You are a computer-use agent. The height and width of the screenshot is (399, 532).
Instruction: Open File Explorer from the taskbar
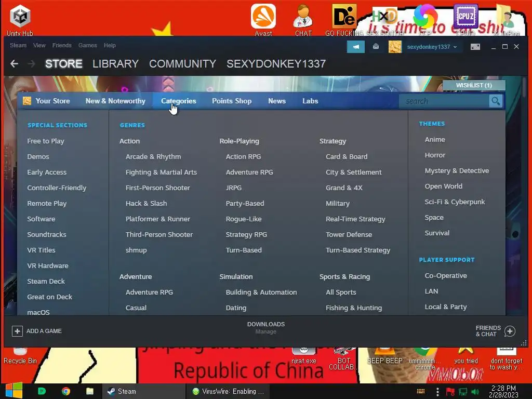(90, 391)
